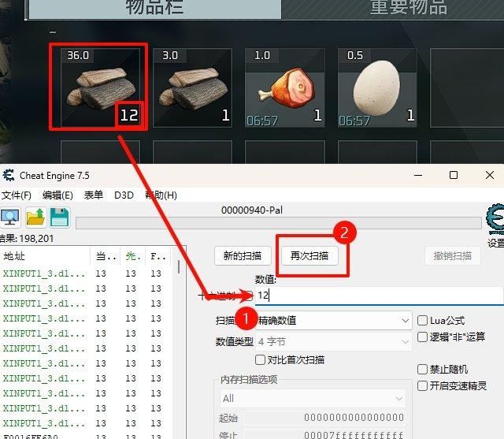Maximize the Cheat Engine window
The height and width of the screenshot is (439, 504).
click(x=454, y=175)
